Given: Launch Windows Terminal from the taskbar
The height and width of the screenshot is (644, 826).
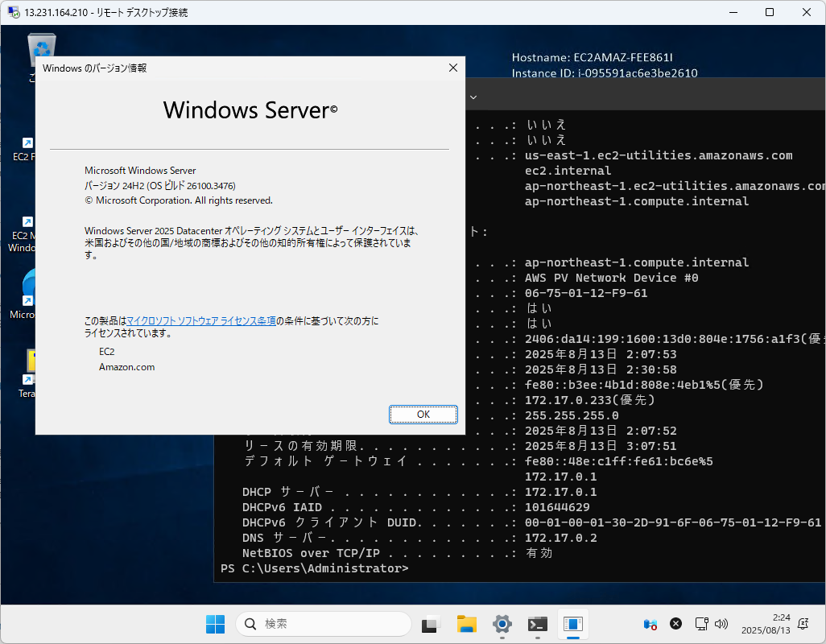Looking at the screenshot, I should click(x=537, y=625).
